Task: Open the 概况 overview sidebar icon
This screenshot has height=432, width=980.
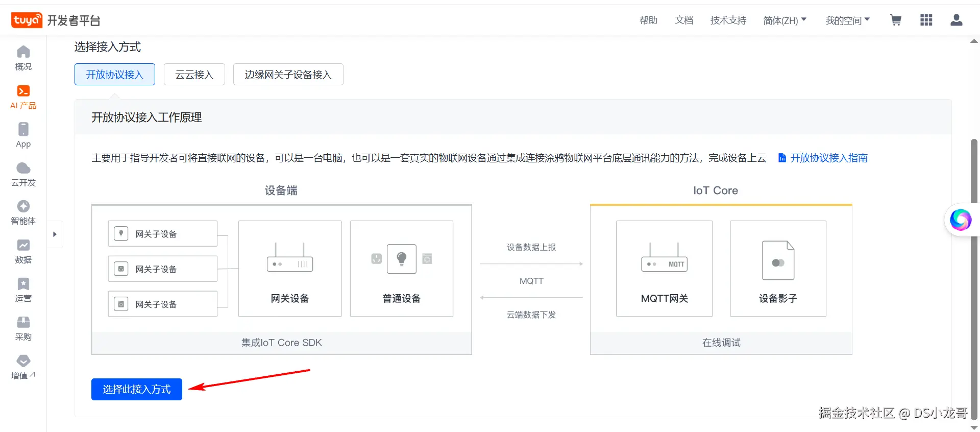Action: tap(23, 58)
